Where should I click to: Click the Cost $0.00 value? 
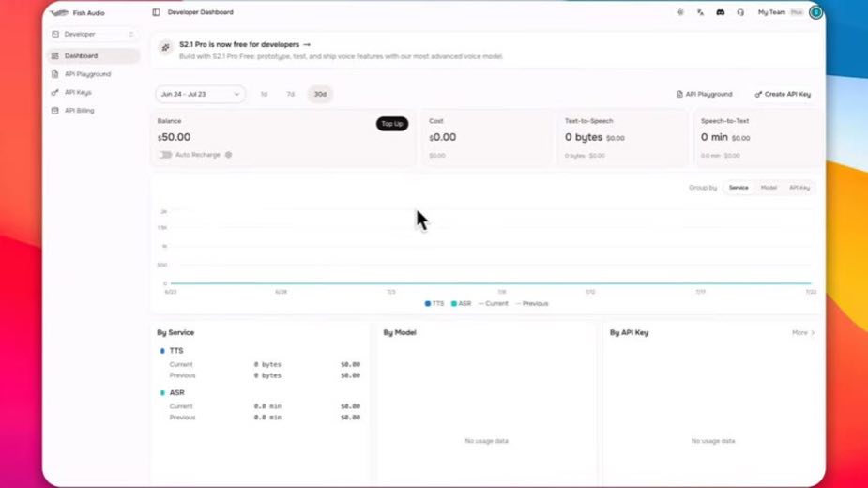(x=443, y=137)
